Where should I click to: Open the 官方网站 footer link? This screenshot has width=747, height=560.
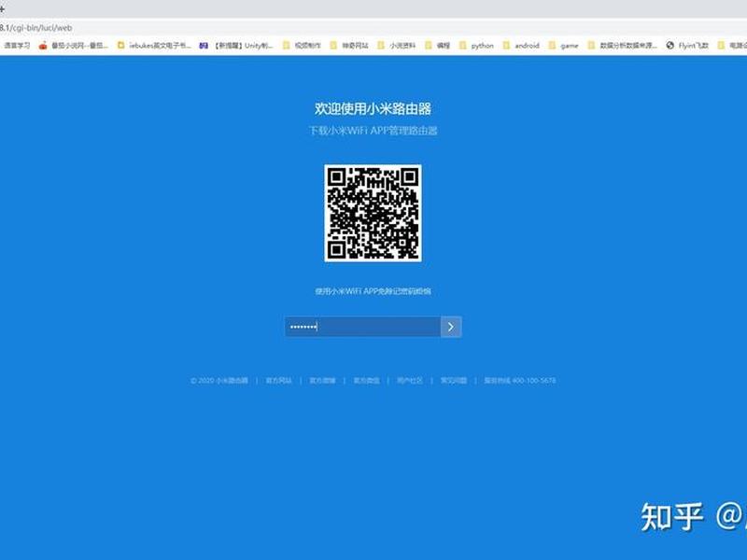click(x=278, y=381)
